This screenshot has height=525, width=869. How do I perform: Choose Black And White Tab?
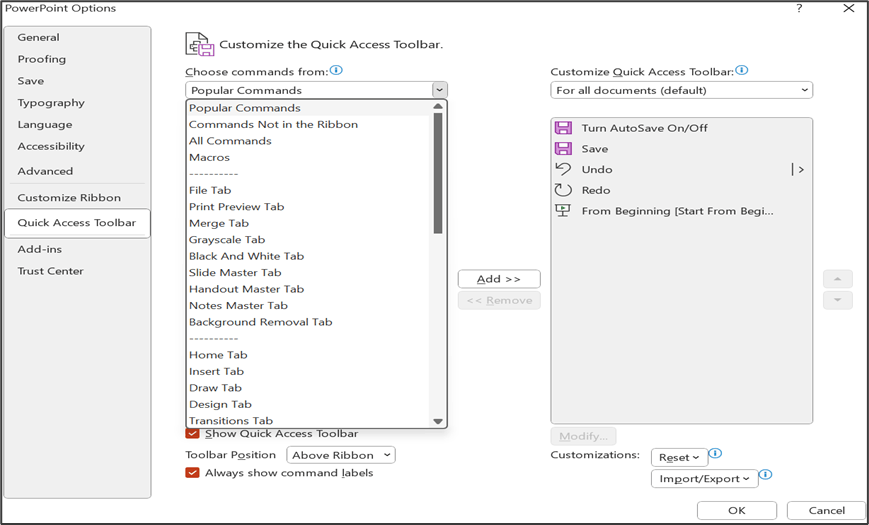point(308,256)
